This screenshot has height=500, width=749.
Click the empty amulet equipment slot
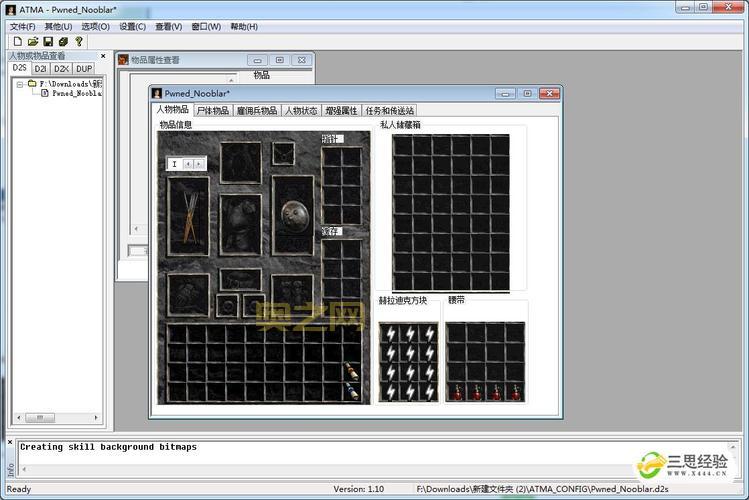click(283, 154)
